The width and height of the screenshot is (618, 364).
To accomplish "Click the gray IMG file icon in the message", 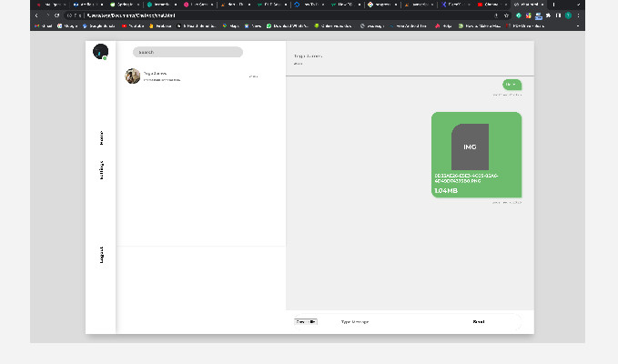I will click(x=470, y=147).
